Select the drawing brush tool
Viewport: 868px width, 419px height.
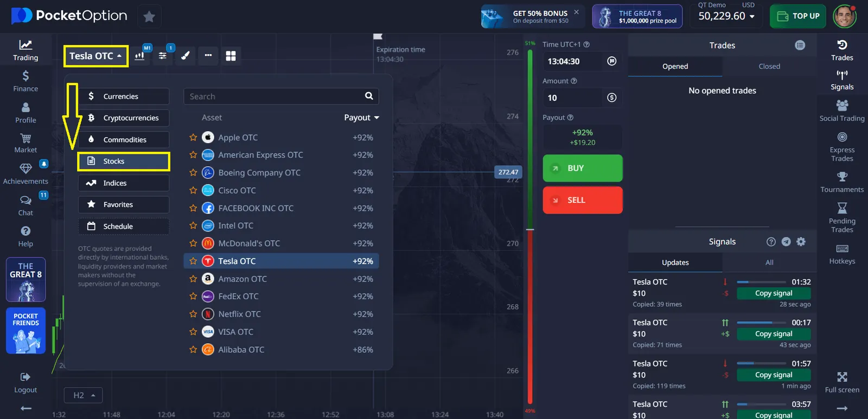pos(185,56)
